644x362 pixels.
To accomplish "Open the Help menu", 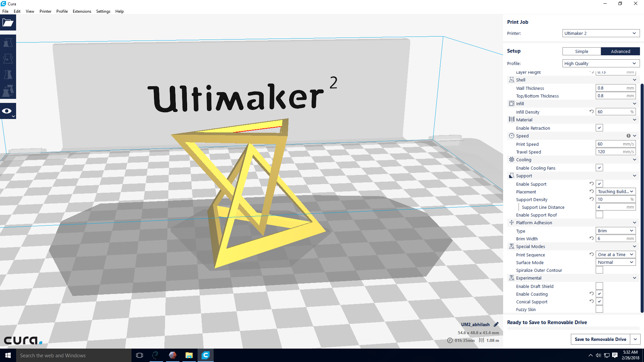I will pos(119,11).
